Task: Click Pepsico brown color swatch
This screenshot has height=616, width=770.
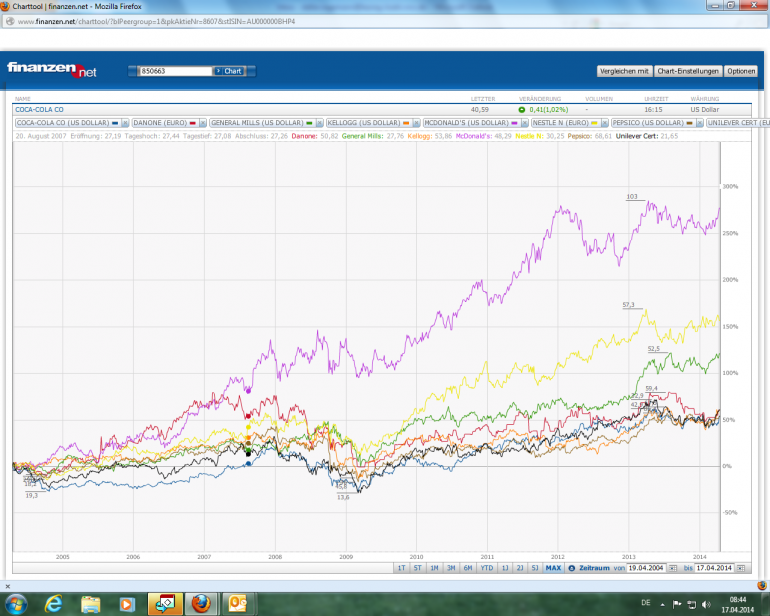Action: point(689,123)
